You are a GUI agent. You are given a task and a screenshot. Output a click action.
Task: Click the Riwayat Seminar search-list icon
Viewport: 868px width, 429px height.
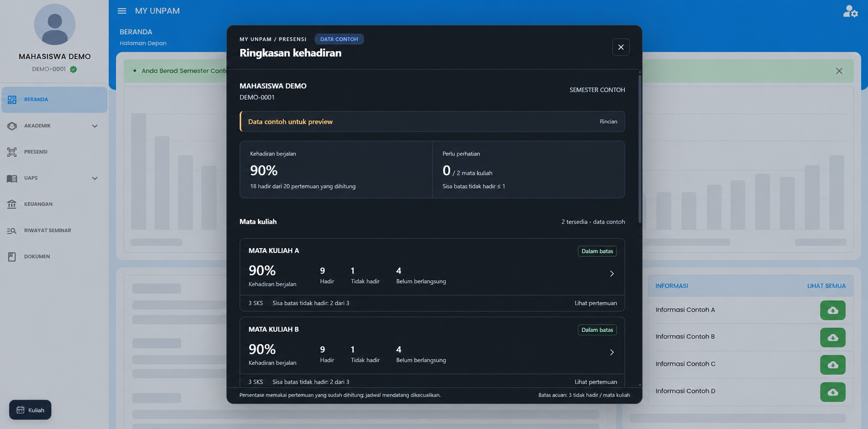(x=12, y=231)
